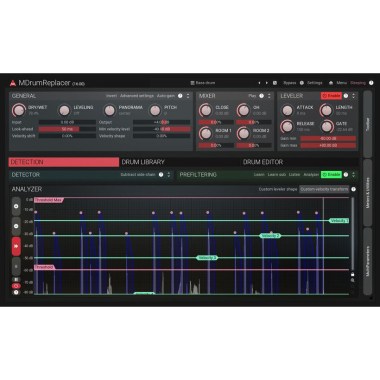Click the zoom out minus icon in analyzer

pyautogui.click(x=16, y=226)
